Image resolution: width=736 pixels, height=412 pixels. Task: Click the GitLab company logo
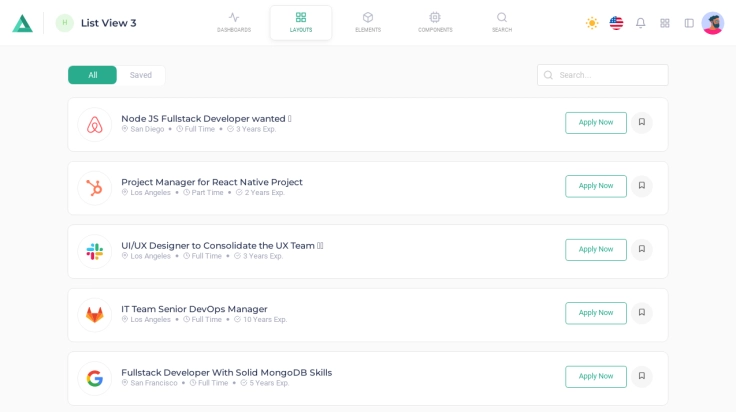point(95,315)
